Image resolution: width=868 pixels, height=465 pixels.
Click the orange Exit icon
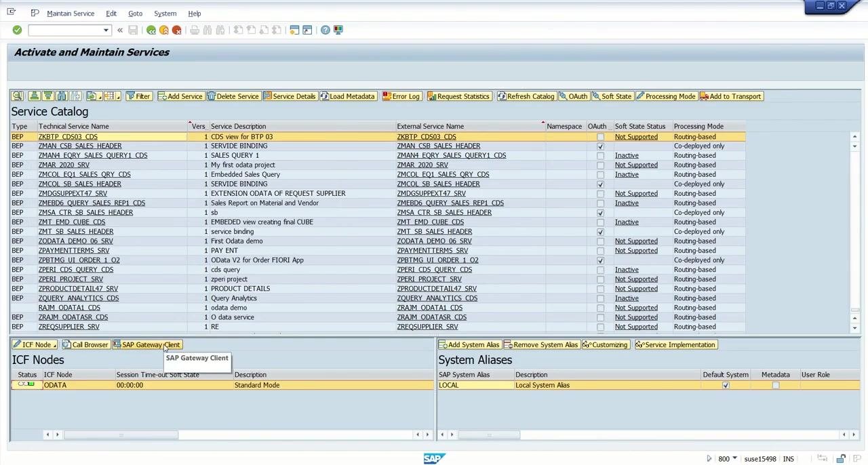click(164, 30)
